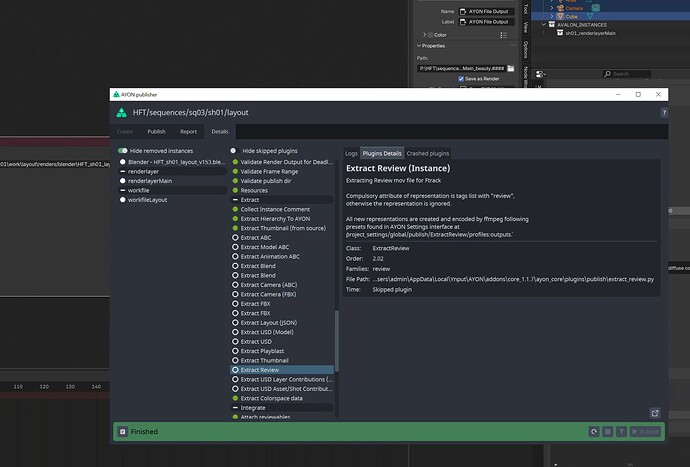Open Blender's Tool sidebar tab

[x=525, y=9]
